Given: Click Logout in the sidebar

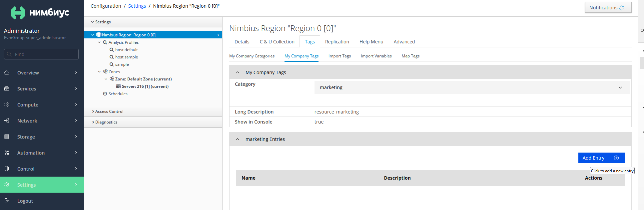Looking at the screenshot, I should 42,201.
